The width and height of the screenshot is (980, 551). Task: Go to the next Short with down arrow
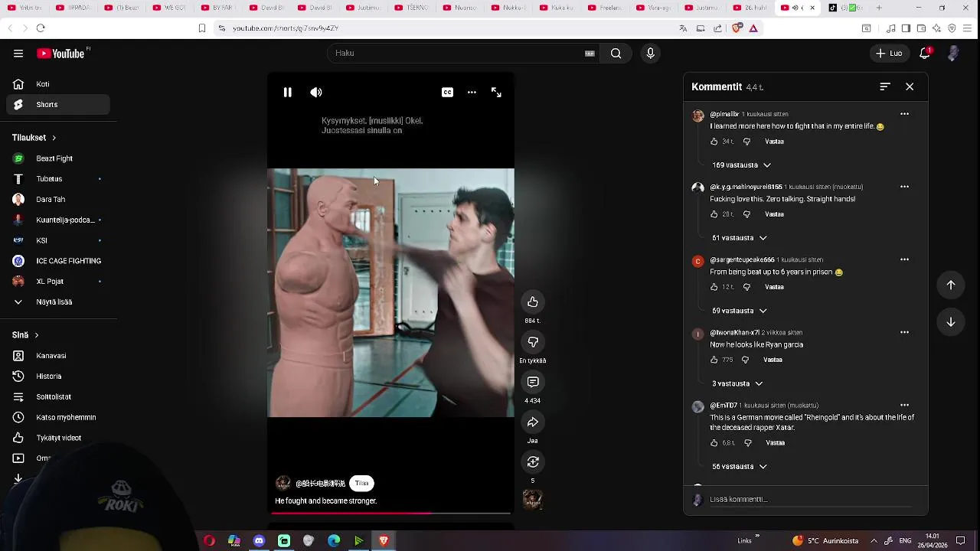(951, 322)
